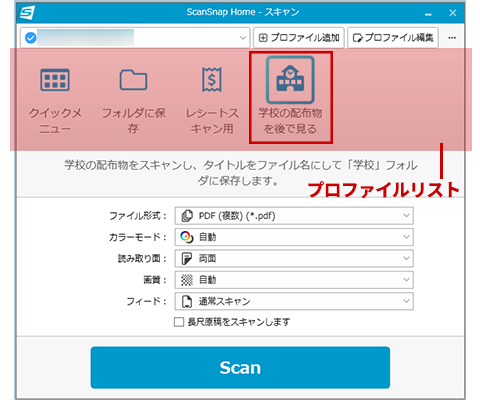
Task: Click プロファイル編集 button
Action: tap(393, 38)
